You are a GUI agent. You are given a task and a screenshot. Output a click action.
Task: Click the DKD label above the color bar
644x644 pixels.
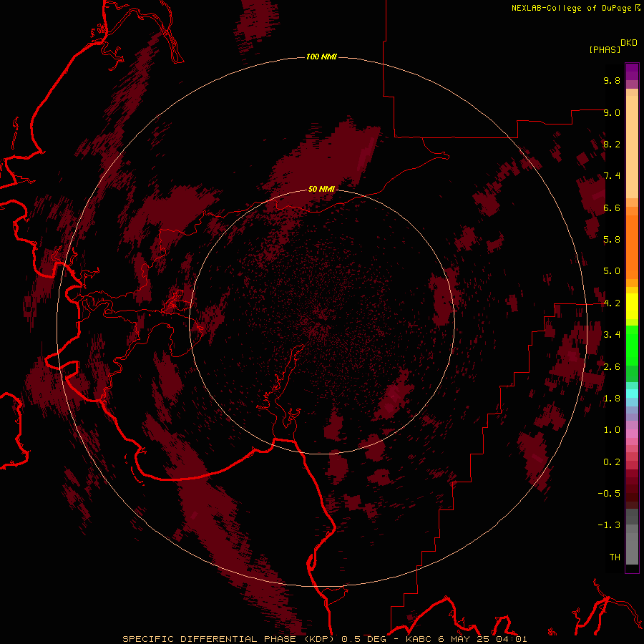[x=629, y=43]
